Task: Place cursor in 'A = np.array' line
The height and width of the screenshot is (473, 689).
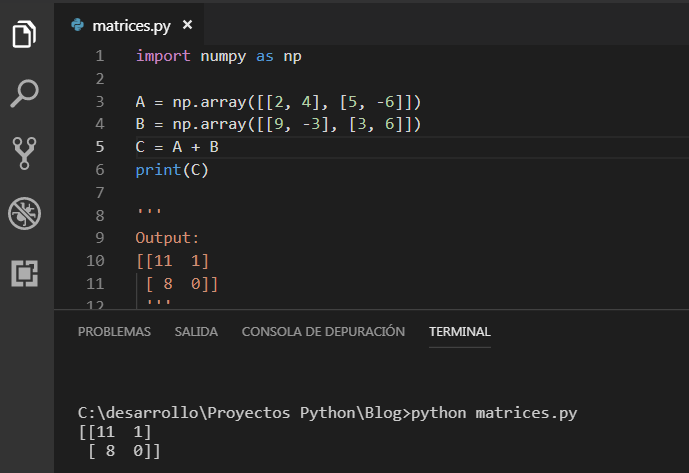Action: point(278,102)
